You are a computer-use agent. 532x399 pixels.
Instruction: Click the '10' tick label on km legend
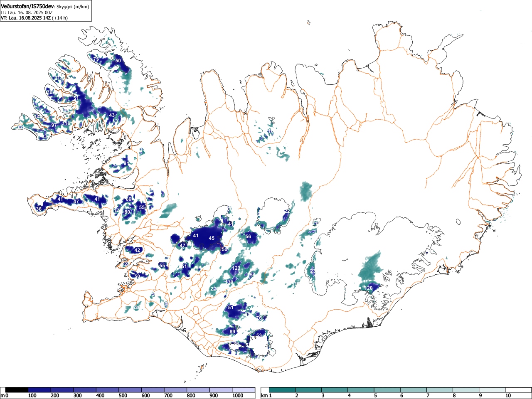pyautogui.click(x=507, y=396)
